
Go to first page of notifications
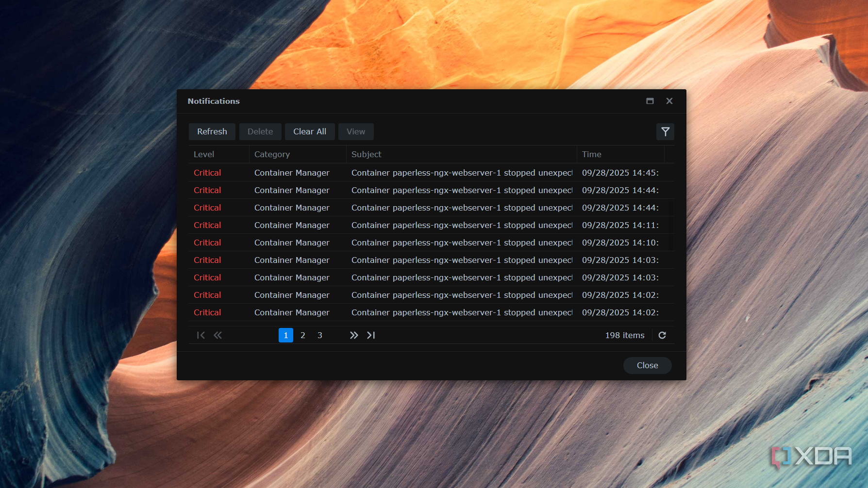point(201,335)
